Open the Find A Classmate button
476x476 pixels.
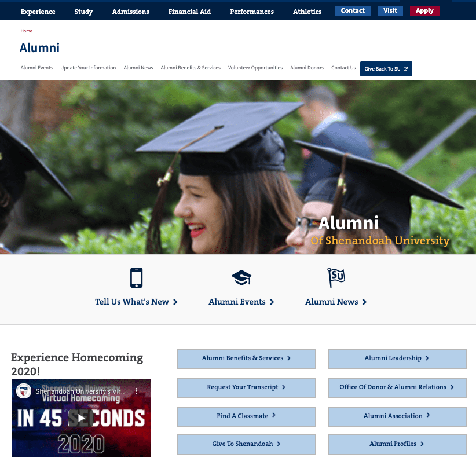pyautogui.click(x=246, y=416)
